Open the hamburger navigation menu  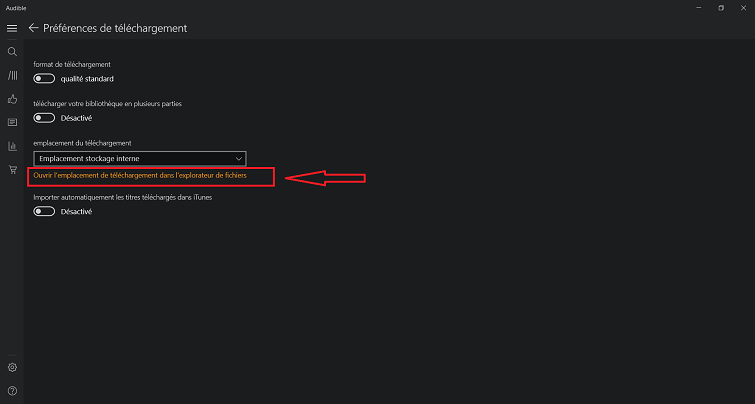12,28
